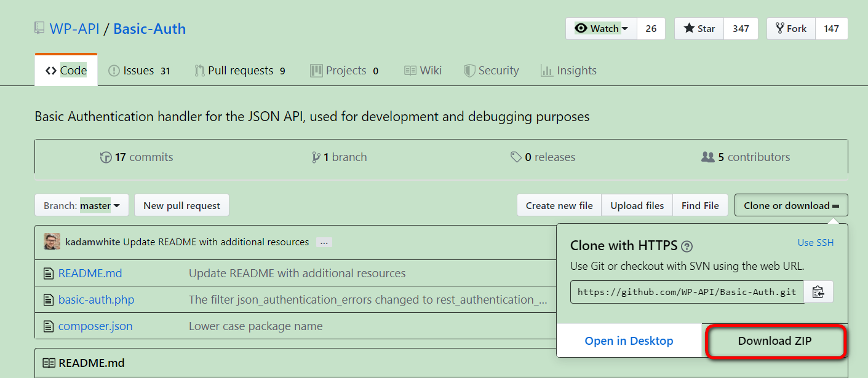Click the file icon beside basic-auth.php
868x378 pixels.
coord(49,300)
